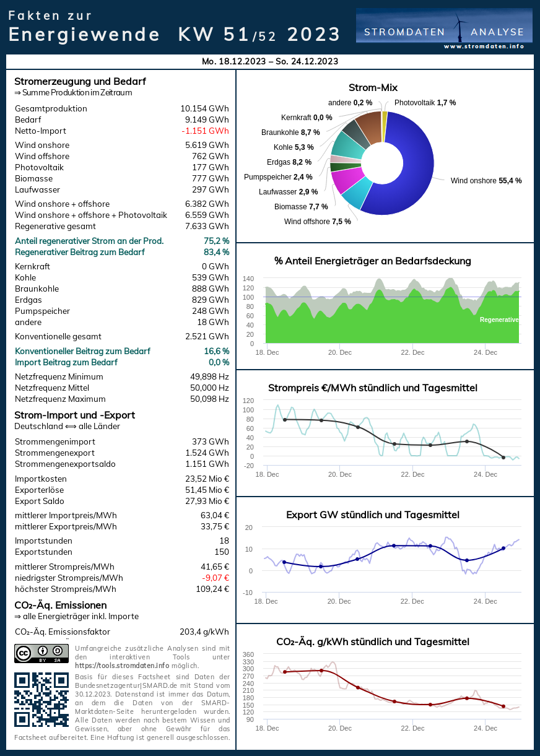Viewport: 540px width, 756px height.
Task: Click the Regenerative label in the area chart
Action: click(499, 319)
